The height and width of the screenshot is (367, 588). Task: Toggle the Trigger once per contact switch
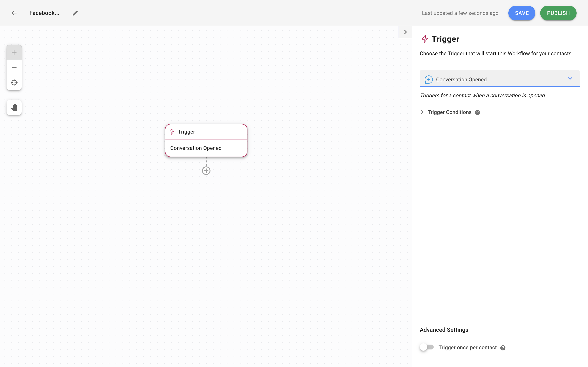(x=426, y=348)
